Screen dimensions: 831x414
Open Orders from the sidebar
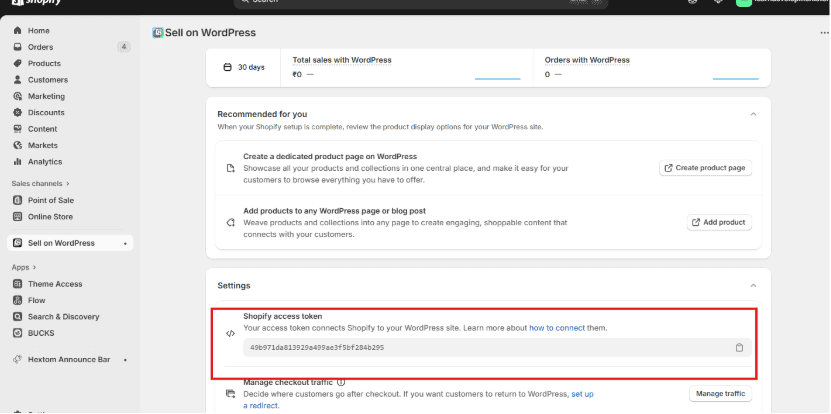[x=40, y=47]
